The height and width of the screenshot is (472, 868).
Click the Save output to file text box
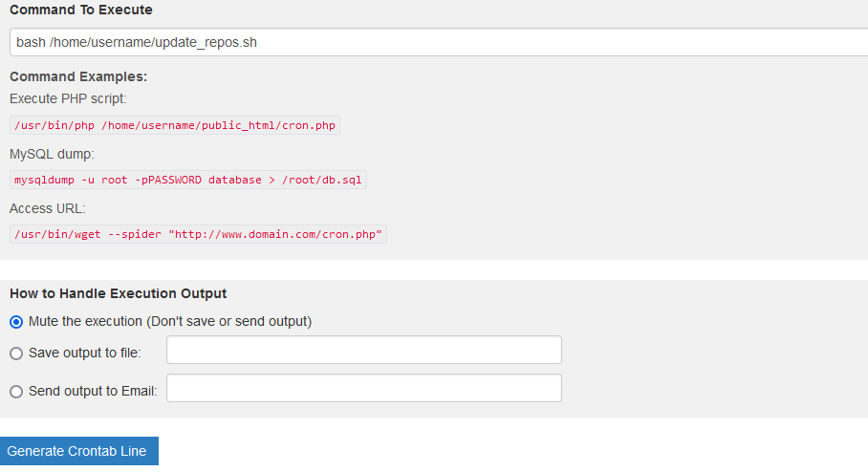tap(363, 351)
